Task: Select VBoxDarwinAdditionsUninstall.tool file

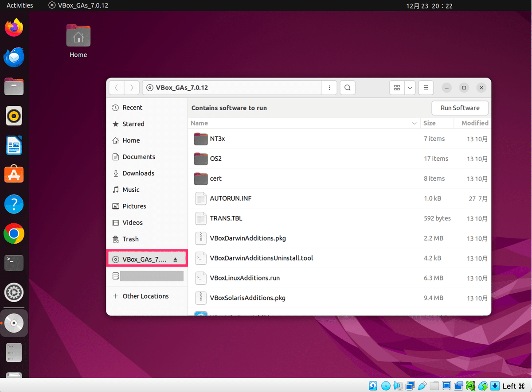Action: pos(340,258)
